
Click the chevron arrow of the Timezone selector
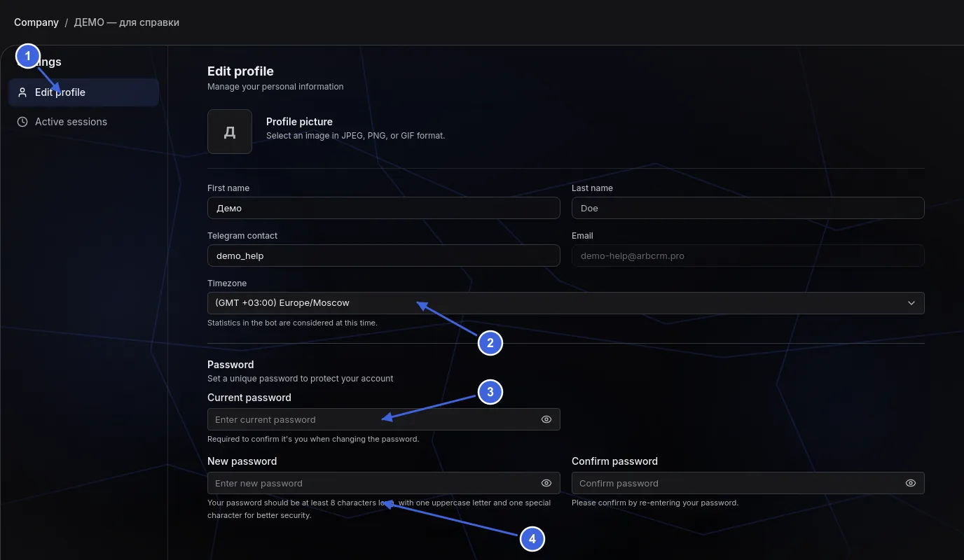911,303
